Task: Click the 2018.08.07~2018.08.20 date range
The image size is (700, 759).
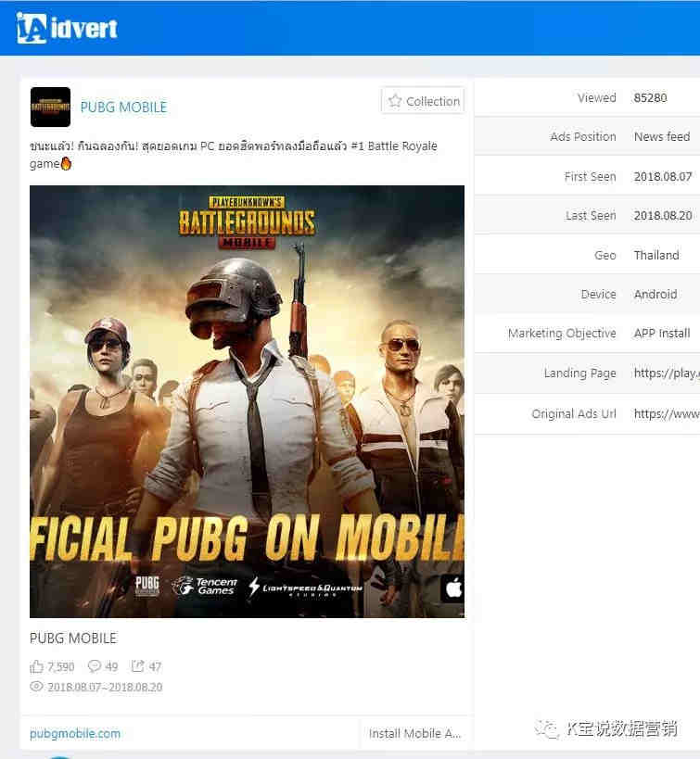Action: (x=105, y=687)
